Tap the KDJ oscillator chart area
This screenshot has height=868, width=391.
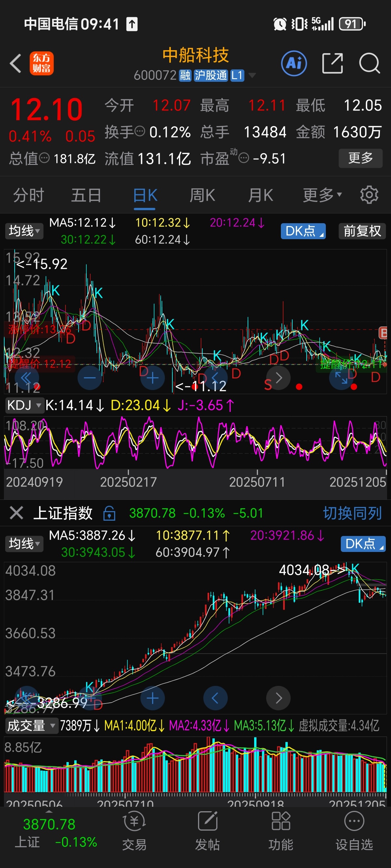pyautogui.click(x=195, y=442)
